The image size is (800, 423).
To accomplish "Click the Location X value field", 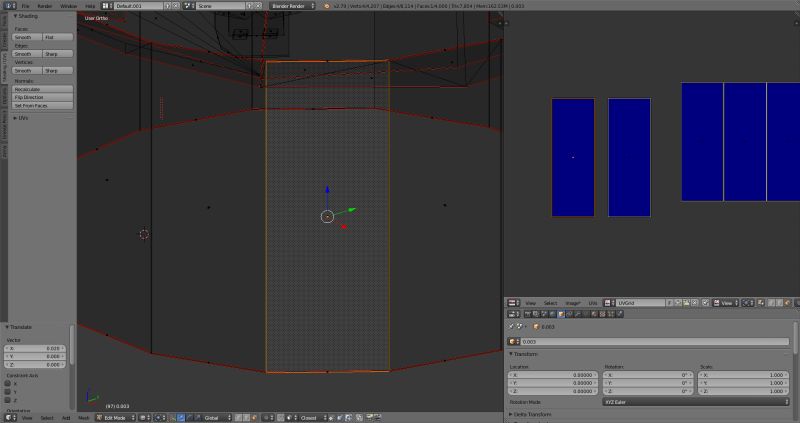I will 553,375.
